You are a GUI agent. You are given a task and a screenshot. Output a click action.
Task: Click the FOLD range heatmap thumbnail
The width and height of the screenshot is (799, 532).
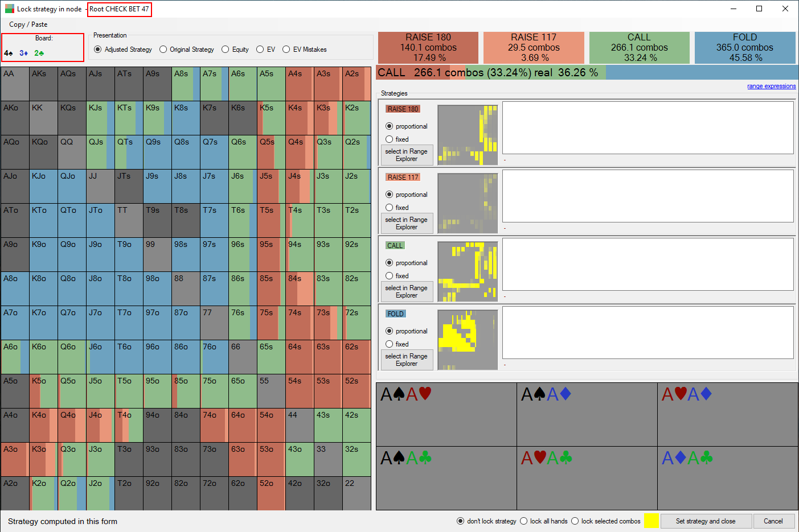coord(468,340)
